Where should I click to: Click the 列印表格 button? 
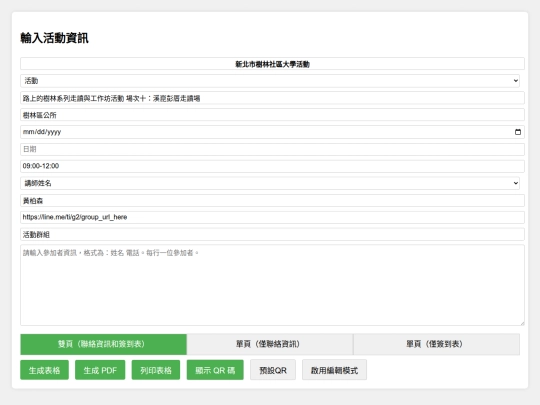pos(156,370)
